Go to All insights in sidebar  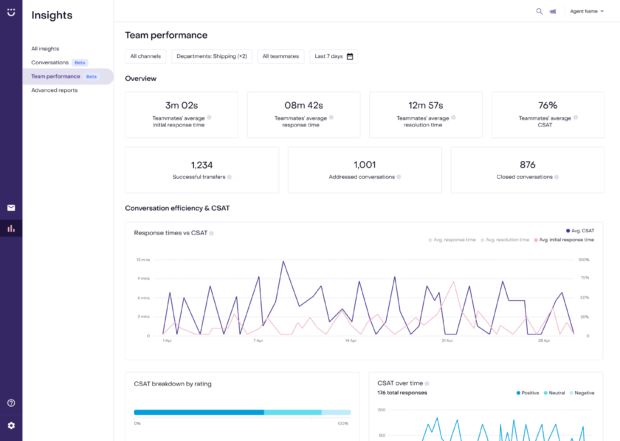coord(45,48)
